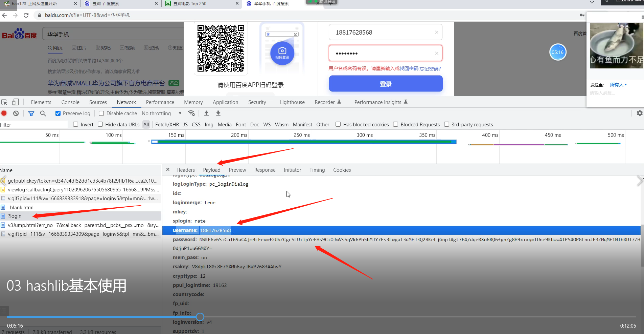Switch to the Console panel

point(70,102)
